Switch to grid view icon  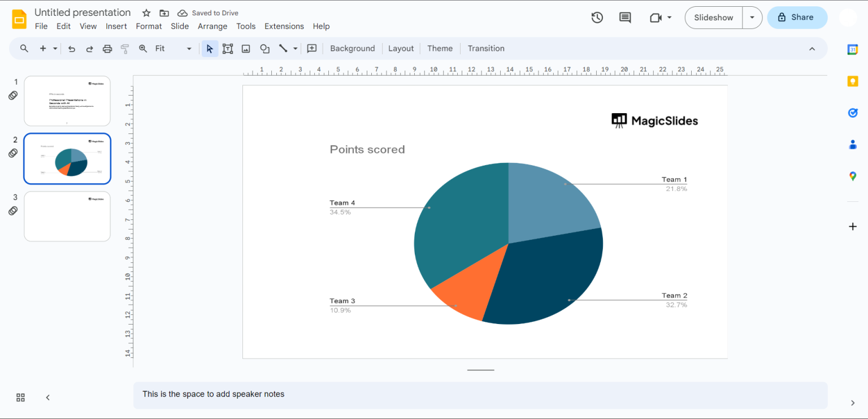20,398
